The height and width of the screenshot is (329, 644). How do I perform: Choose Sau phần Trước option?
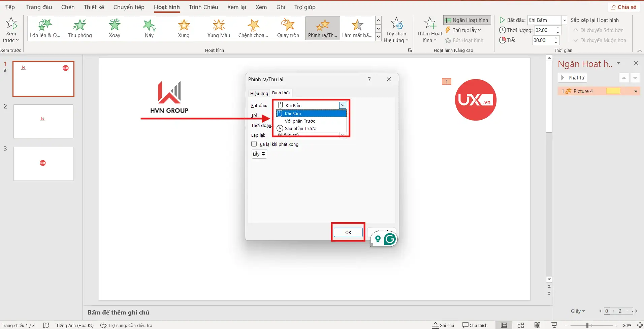click(x=311, y=128)
